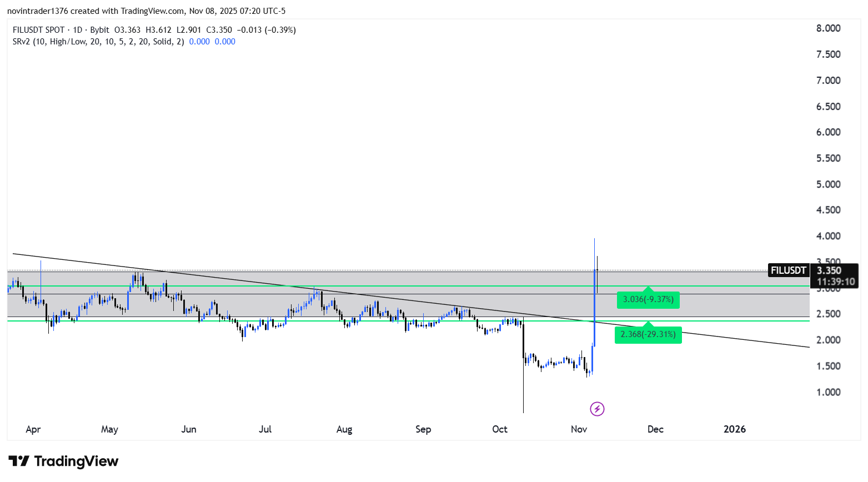Click the current price tag 3.350
868x482 pixels.
pyautogui.click(x=829, y=270)
